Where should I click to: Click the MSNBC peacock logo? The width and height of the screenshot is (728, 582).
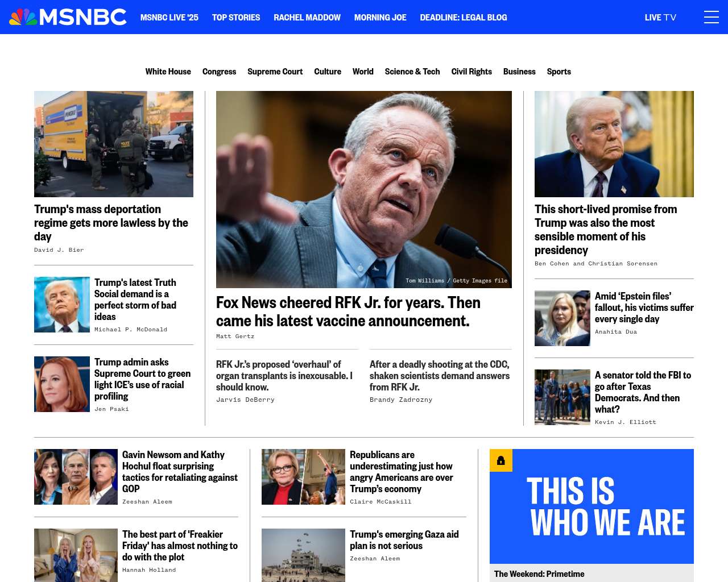[x=68, y=17]
